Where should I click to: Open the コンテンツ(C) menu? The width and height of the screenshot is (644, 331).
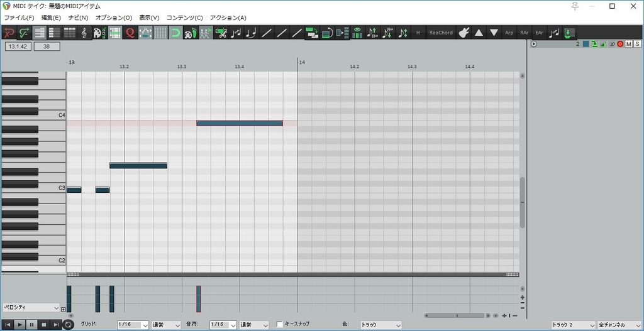(184, 18)
